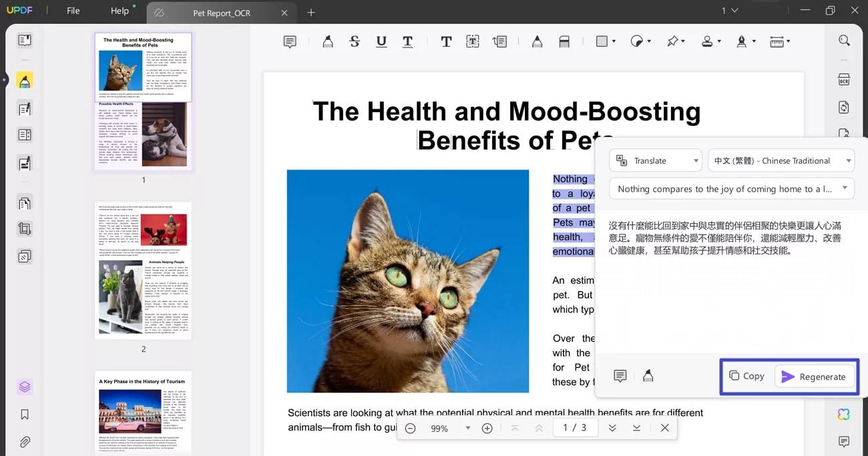Select the Highlight tool in toolbar
The width and height of the screenshot is (868, 456).
(328, 41)
